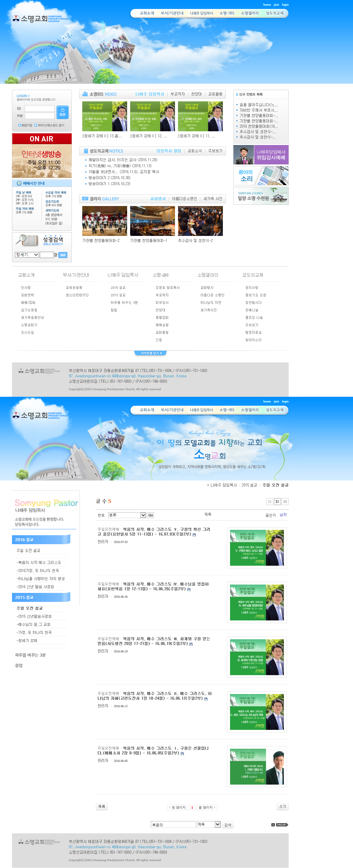The height and width of the screenshot is (868, 353).
Task: Open 기관별 찬양율동대회-2 gallery thumbnail
Action: pyautogui.click(x=104, y=221)
